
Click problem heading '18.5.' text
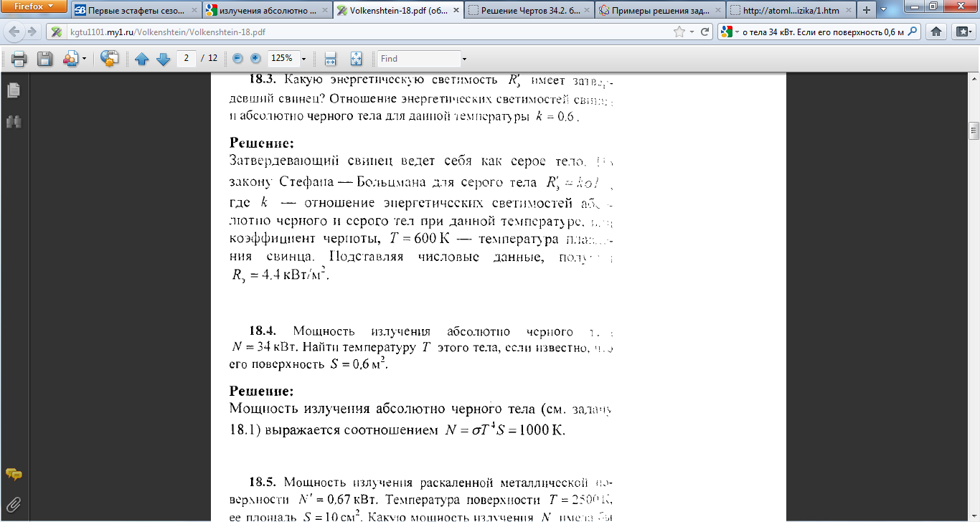(262, 482)
